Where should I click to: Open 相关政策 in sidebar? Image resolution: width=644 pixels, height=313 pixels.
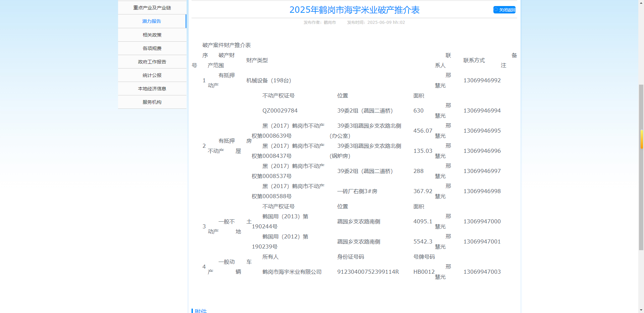pos(152,35)
